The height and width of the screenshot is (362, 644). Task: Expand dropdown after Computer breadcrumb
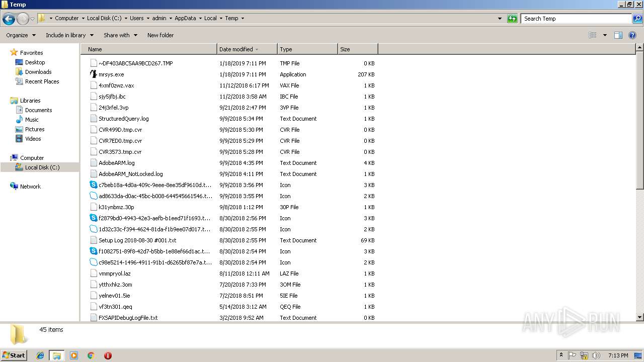[83, 18]
